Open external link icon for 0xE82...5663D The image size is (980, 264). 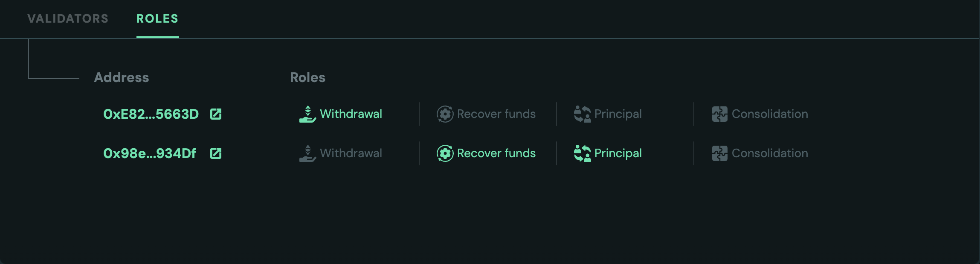(216, 114)
